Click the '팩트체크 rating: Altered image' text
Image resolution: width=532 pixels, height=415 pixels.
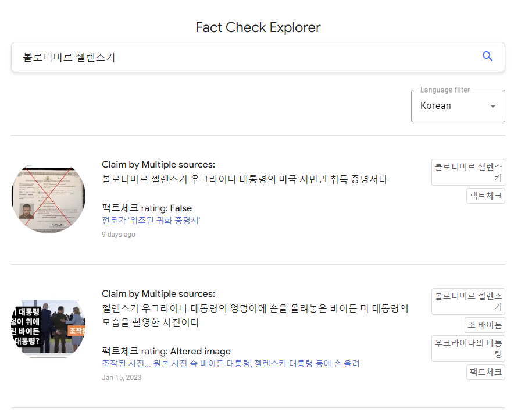click(166, 351)
